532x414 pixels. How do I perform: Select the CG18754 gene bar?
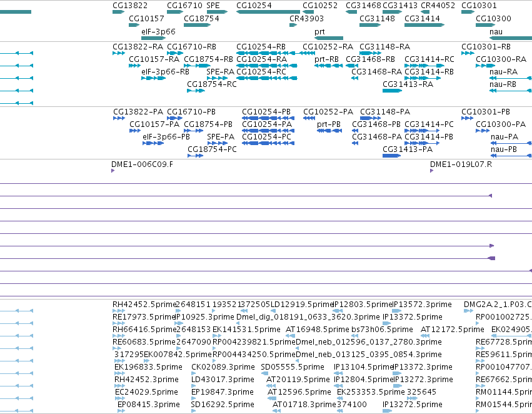[x=197, y=25]
